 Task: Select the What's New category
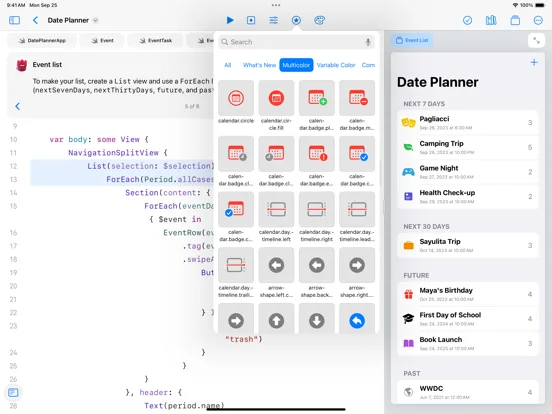coord(259,65)
